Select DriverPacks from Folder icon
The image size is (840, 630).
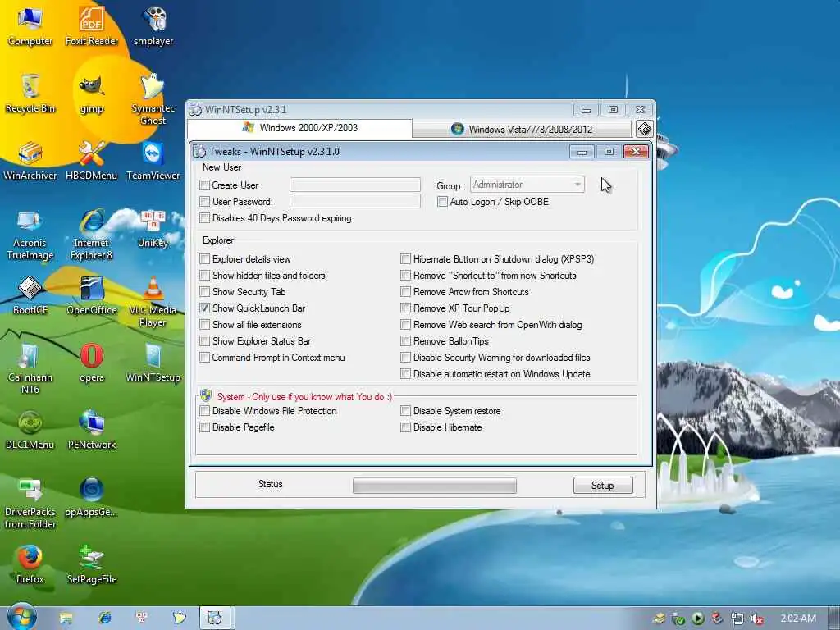30,503
